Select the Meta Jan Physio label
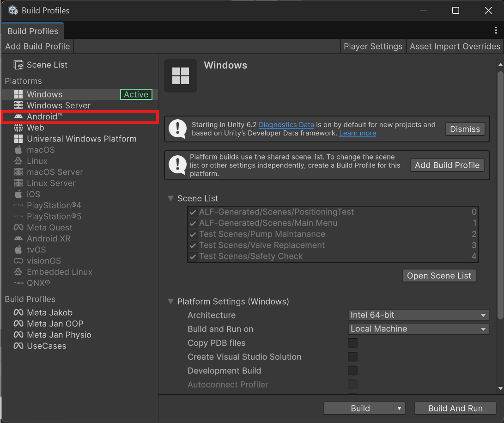Viewport: 504px width, 423px height. 59,335
